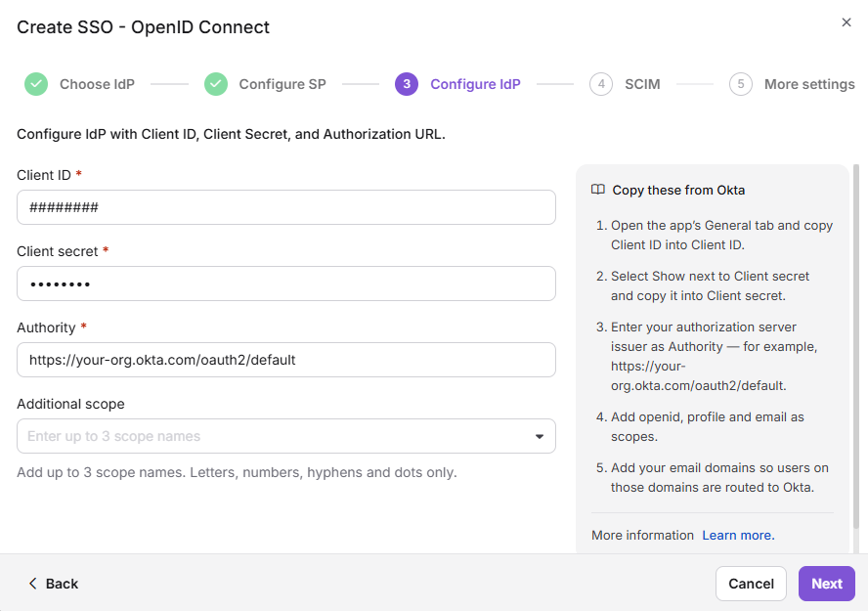Open the Configure IdP step label
Viewport: 868px width, 611px height.
[475, 84]
